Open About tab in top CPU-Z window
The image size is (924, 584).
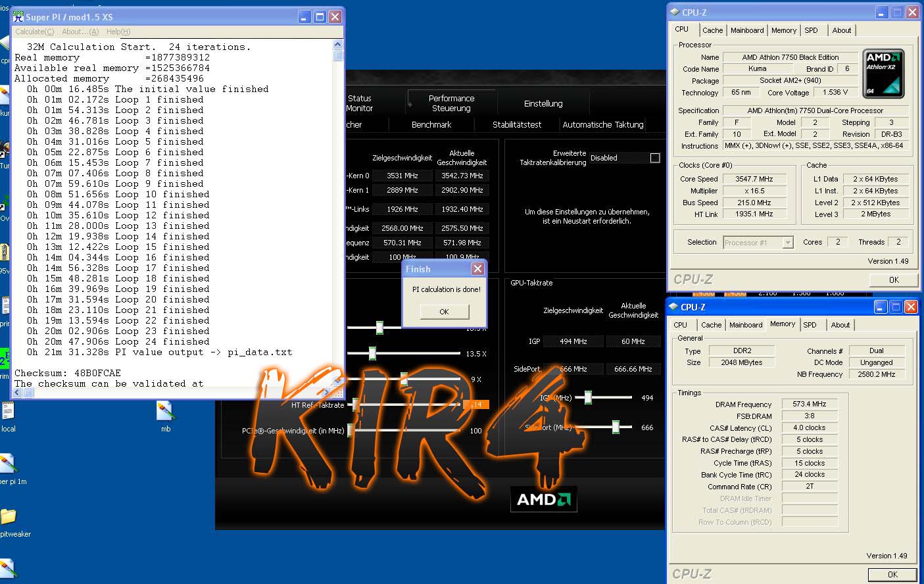(x=841, y=30)
